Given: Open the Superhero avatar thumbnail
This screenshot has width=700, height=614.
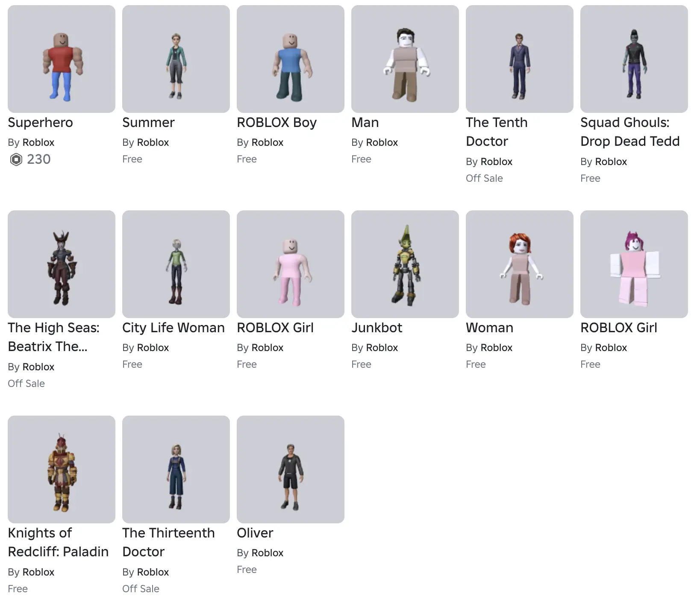Looking at the screenshot, I should click(x=62, y=59).
